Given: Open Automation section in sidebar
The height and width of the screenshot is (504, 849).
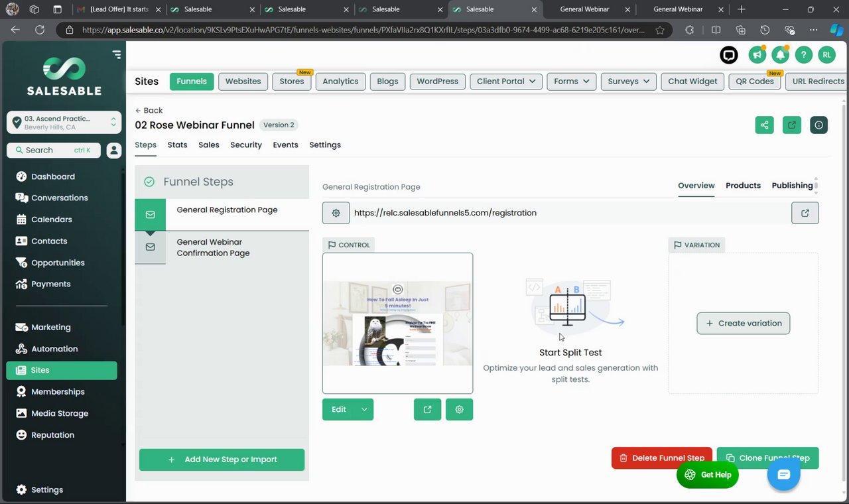Looking at the screenshot, I should [x=46, y=349].
